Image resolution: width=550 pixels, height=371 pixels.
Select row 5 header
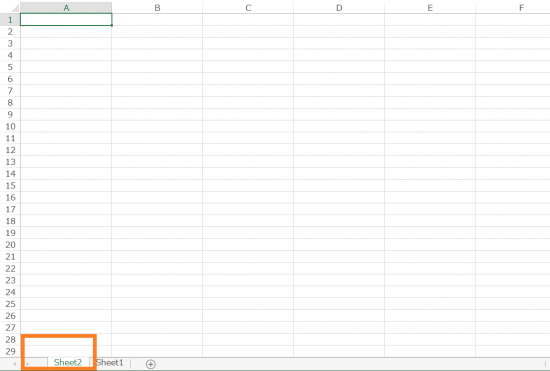tap(10, 67)
